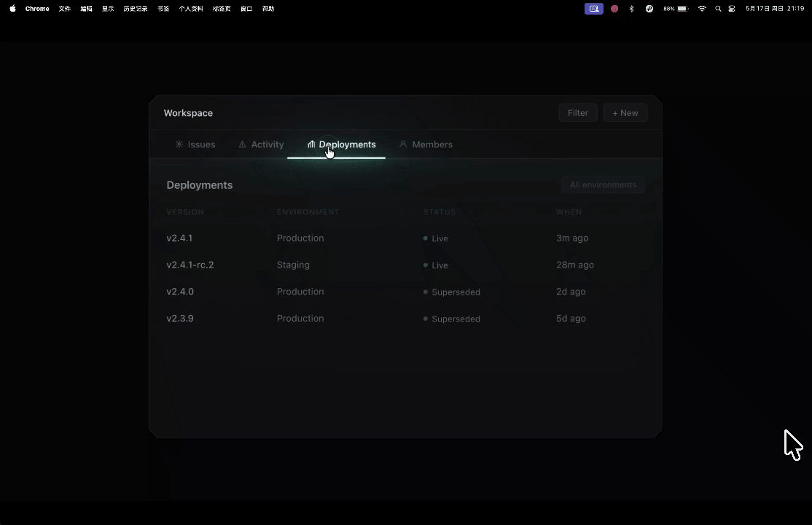The width and height of the screenshot is (812, 525).
Task: Switch to the Activity tab
Action: 261,144
